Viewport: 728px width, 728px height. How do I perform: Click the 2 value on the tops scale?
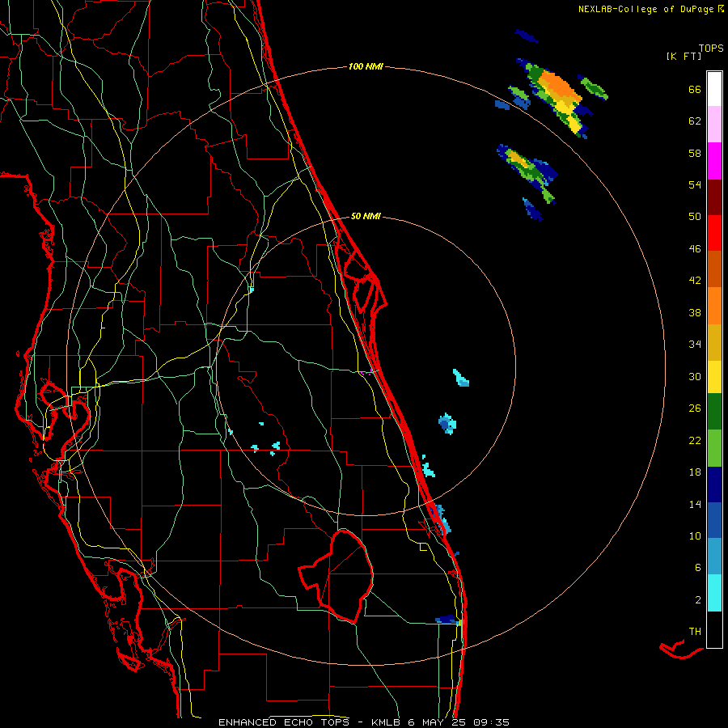point(698,599)
